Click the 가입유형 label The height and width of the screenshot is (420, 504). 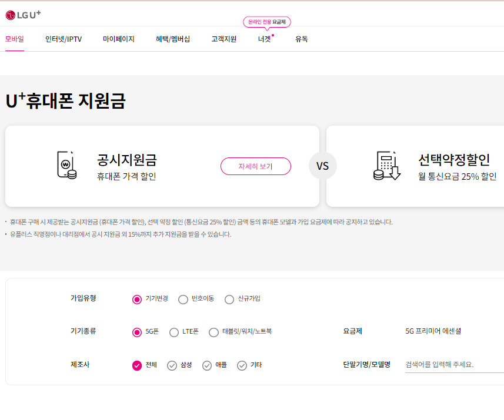[x=84, y=298]
